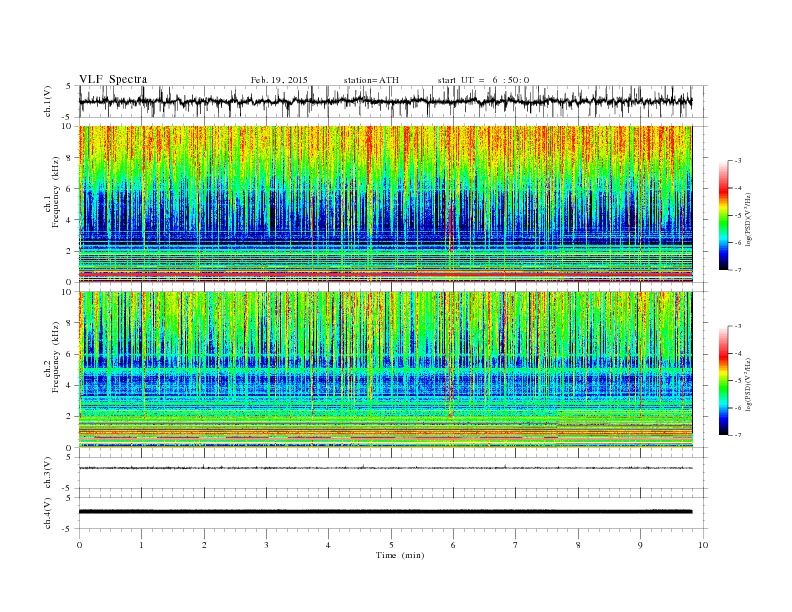792x612 pixels.
Task: Click time axis tick label "6" at bottom
Action: click(x=453, y=545)
